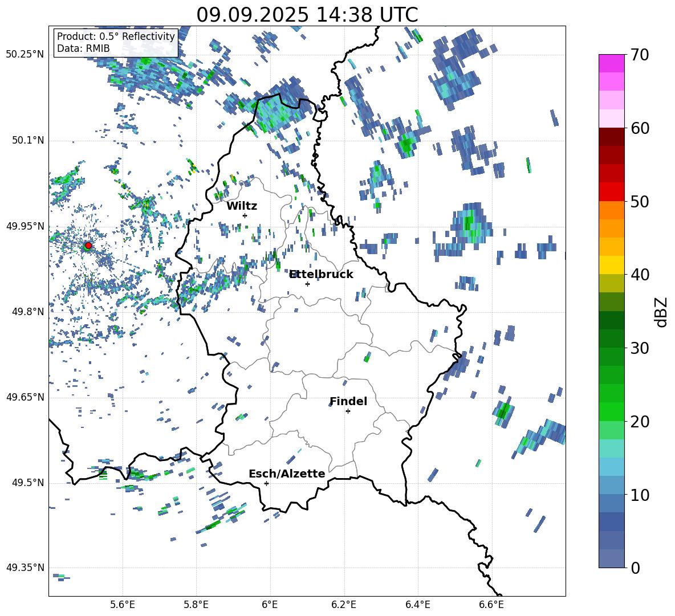Click the 5.8°E longitude label
This screenshot has height=616, width=675.
[196, 605]
